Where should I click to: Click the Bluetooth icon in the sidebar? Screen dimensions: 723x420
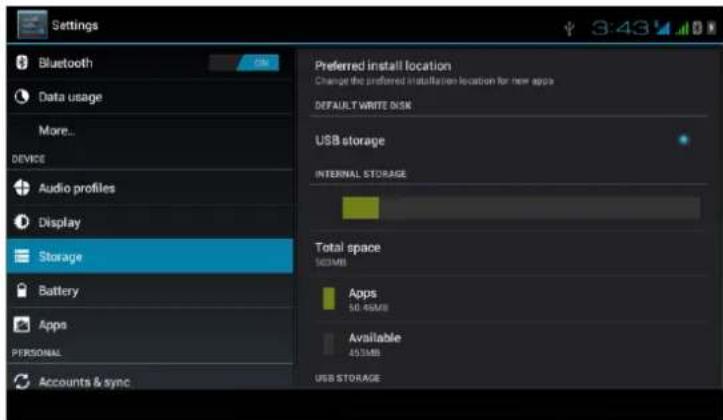[22, 62]
